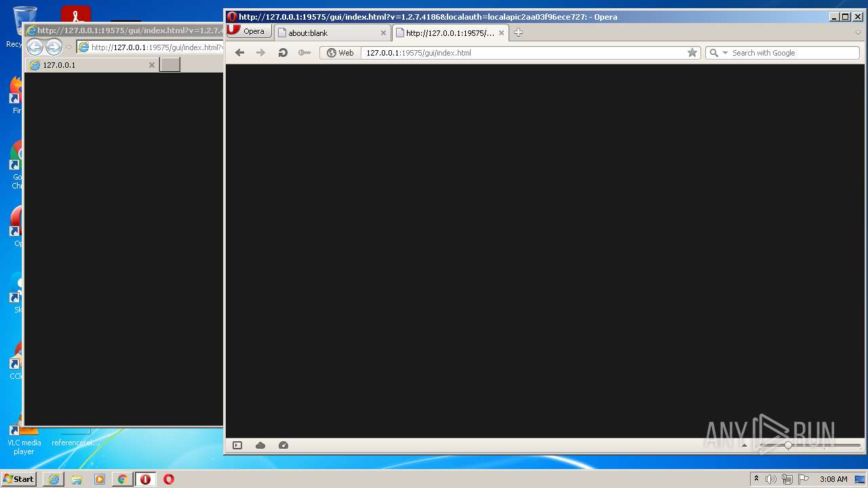
Task: Show hidden system tray icons
Action: point(757,479)
